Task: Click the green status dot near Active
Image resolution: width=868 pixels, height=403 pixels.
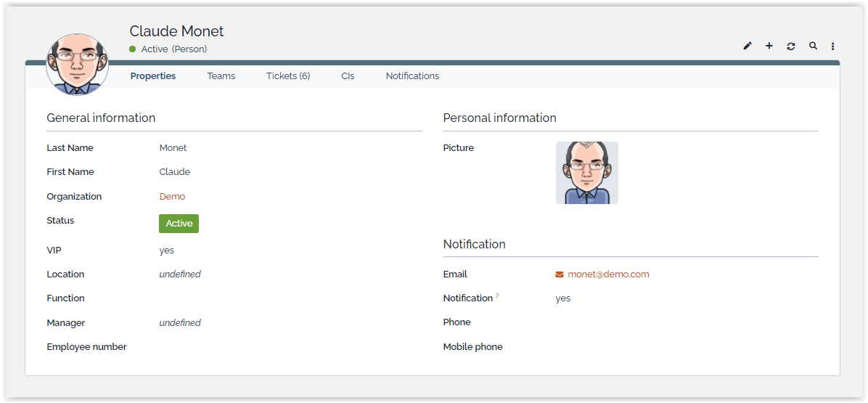Action: (x=133, y=49)
